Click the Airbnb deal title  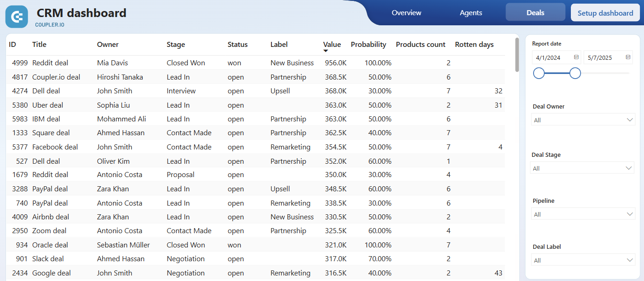pos(51,217)
